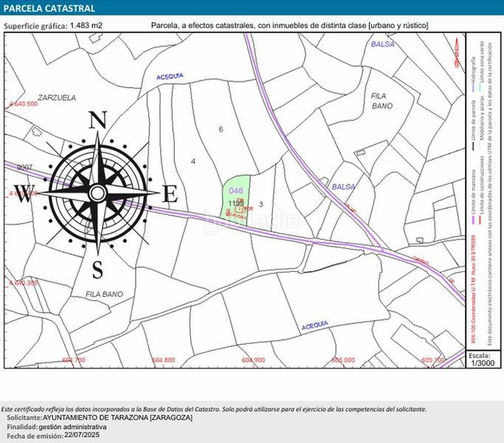Click the W letter on the compass
Image resolution: width=504 pixels, height=443 pixels.
click(24, 196)
